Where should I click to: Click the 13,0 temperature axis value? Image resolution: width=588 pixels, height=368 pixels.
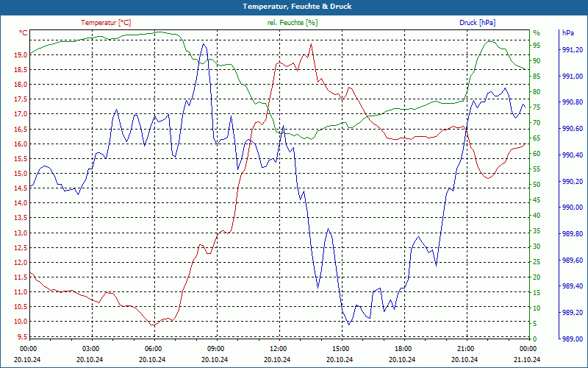[x=21, y=233]
